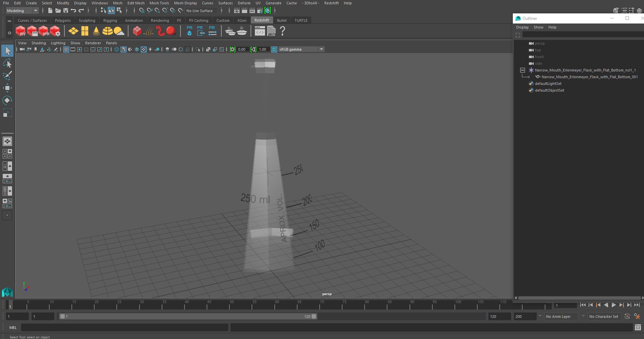Select the Lasso tool in toolbox
Viewport: 644px width, 339px height.
7,63
